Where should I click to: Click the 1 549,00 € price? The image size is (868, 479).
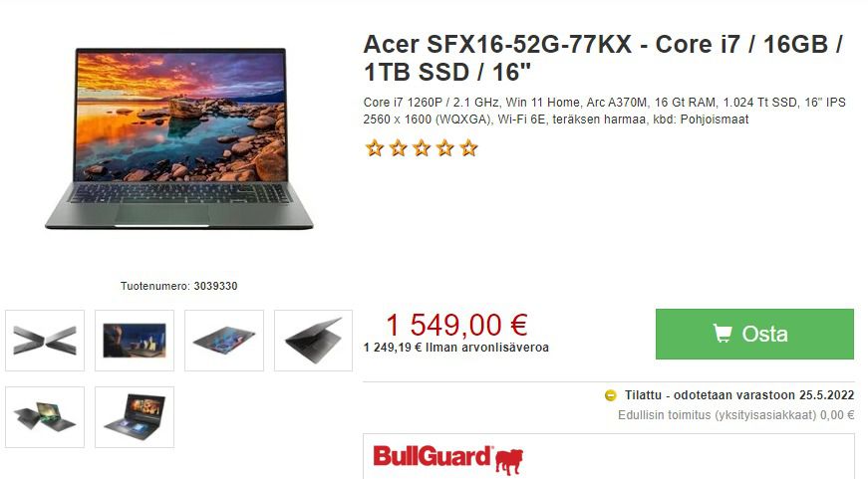coord(456,325)
